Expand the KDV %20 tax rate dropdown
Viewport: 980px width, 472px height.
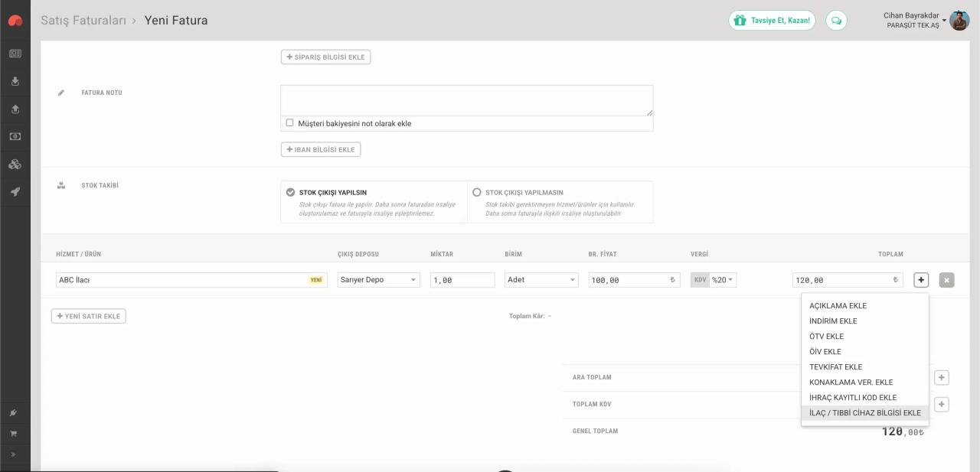[x=723, y=280]
